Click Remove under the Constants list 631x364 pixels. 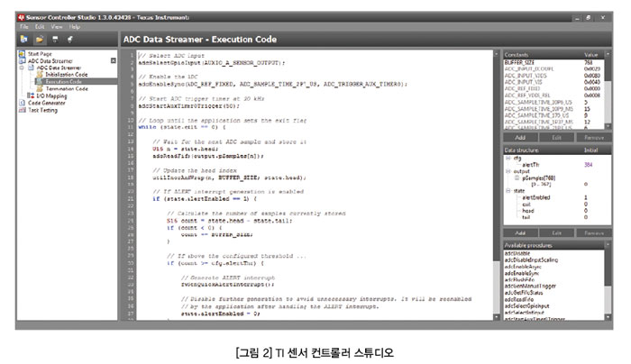[x=593, y=138]
